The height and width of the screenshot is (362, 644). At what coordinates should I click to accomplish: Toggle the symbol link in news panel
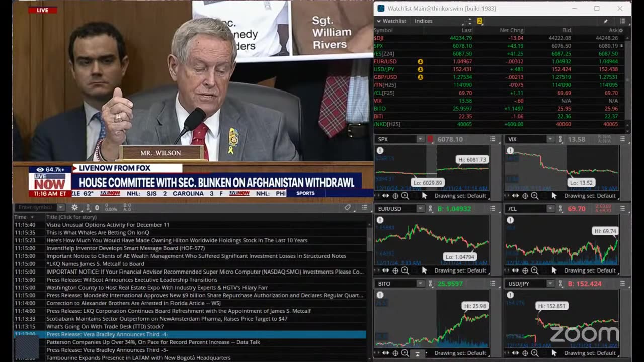tap(88, 207)
